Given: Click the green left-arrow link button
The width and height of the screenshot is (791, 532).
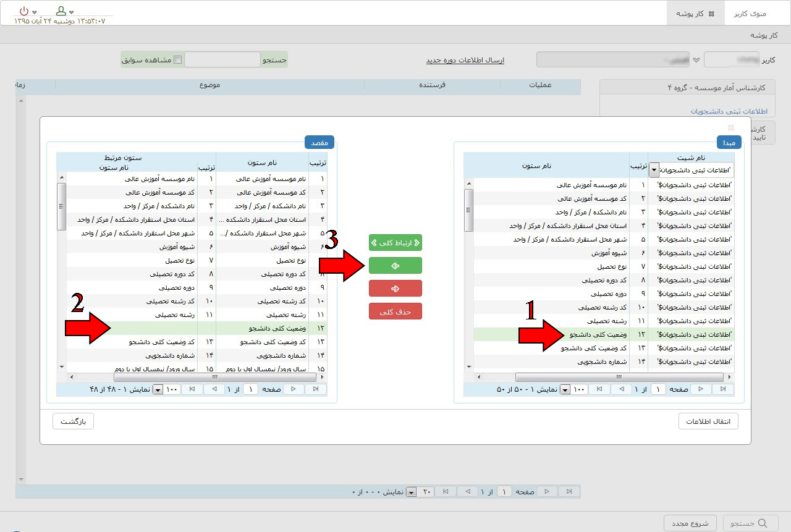Looking at the screenshot, I should [x=395, y=266].
